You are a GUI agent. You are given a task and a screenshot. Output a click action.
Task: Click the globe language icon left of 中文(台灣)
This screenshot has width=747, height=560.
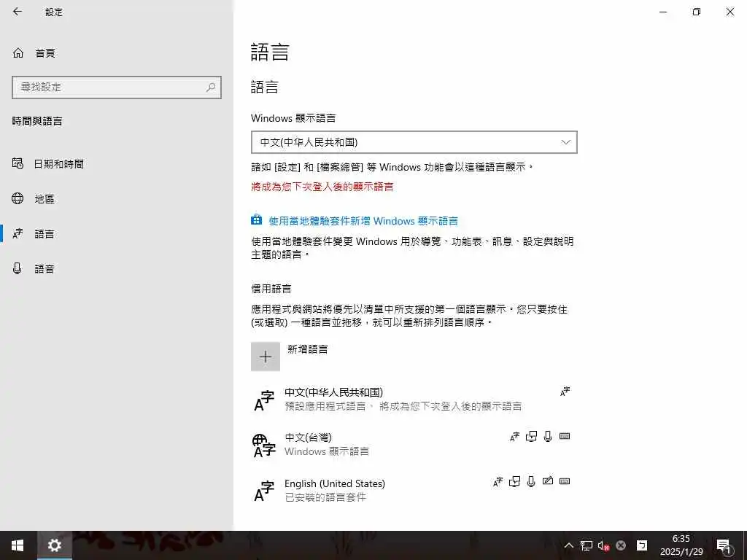pos(264,446)
